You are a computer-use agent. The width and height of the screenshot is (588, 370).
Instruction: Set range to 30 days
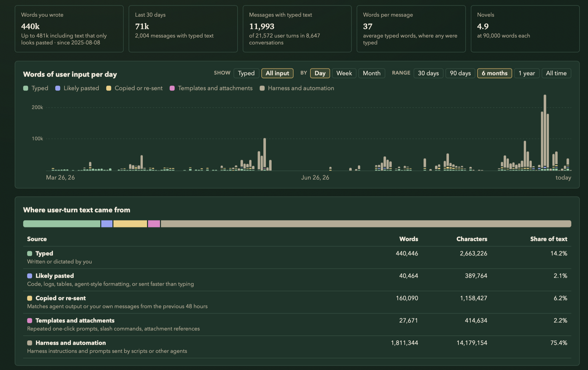coord(428,73)
